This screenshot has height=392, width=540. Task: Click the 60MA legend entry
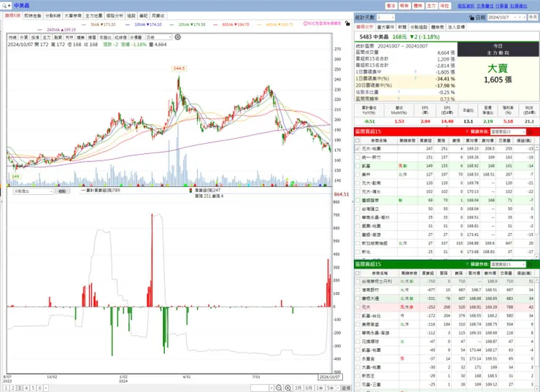(x=231, y=25)
